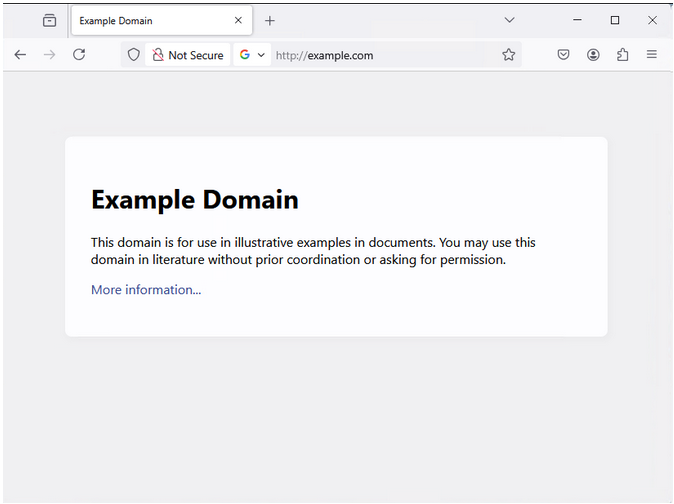Save the page to Pocket
Viewport: 674px width, 504px height.
coord(563,55)
